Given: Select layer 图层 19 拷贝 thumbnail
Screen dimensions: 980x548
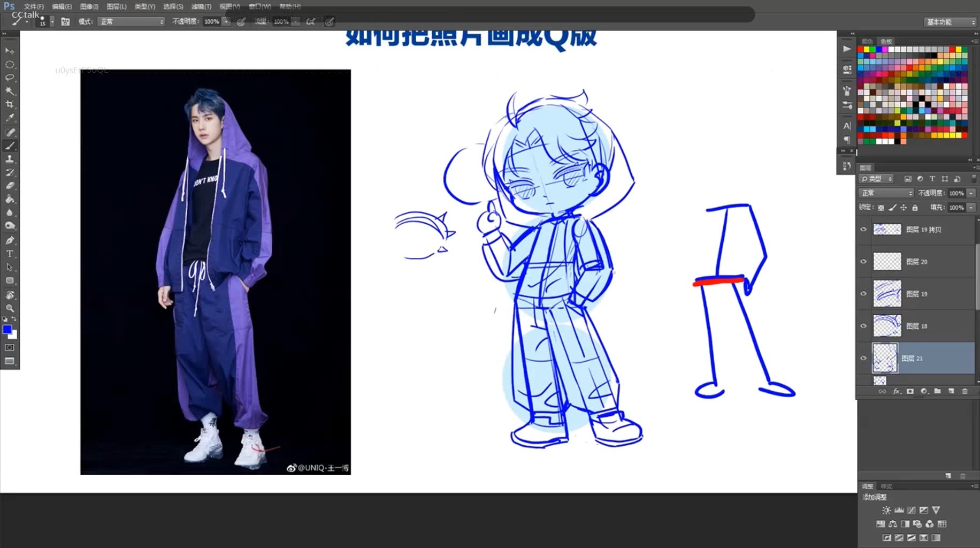Looking at the screenshot, I should coord(887,229).
